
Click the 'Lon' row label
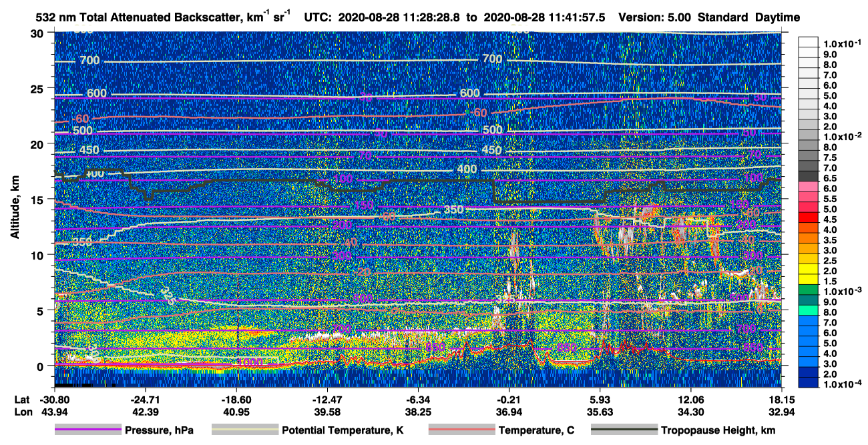[22, 412]
